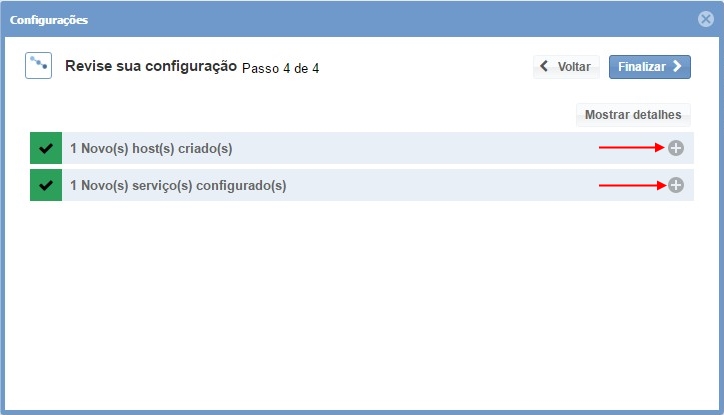Viewport: 724px width, 415px height.
Task: Select the "1 Novo(s) host(s) criado(s)" row text
Action: click(x=151, y=149)
